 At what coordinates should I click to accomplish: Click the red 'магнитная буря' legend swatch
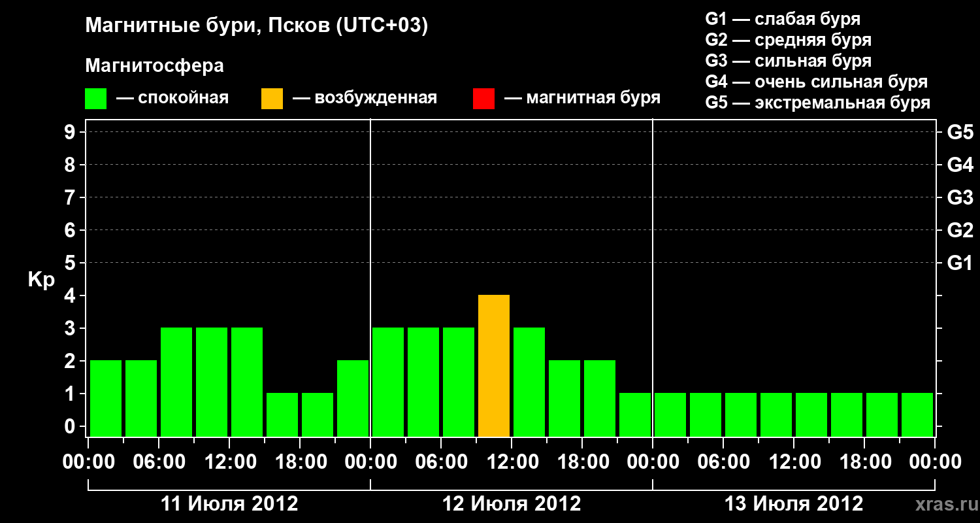coord(483,99)
